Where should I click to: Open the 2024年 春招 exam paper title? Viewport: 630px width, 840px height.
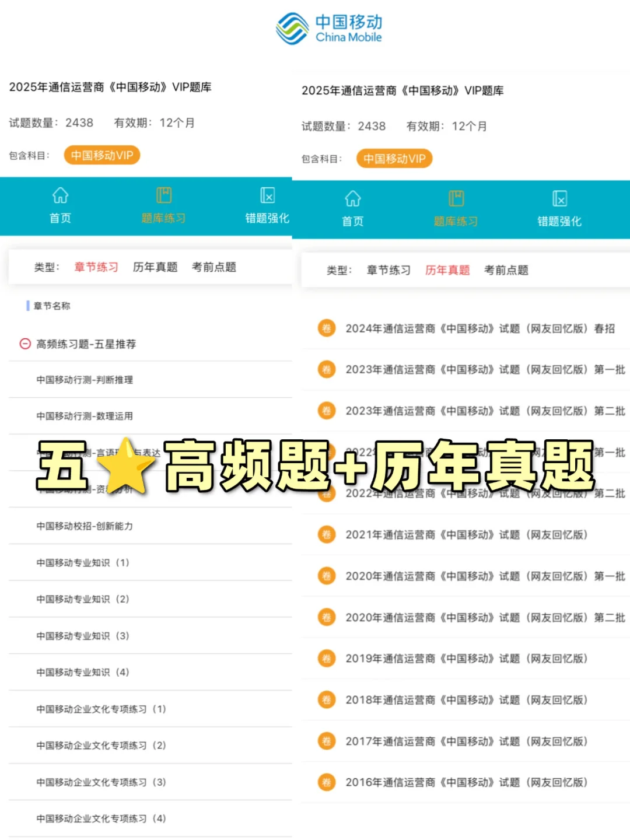coord(480,328)
